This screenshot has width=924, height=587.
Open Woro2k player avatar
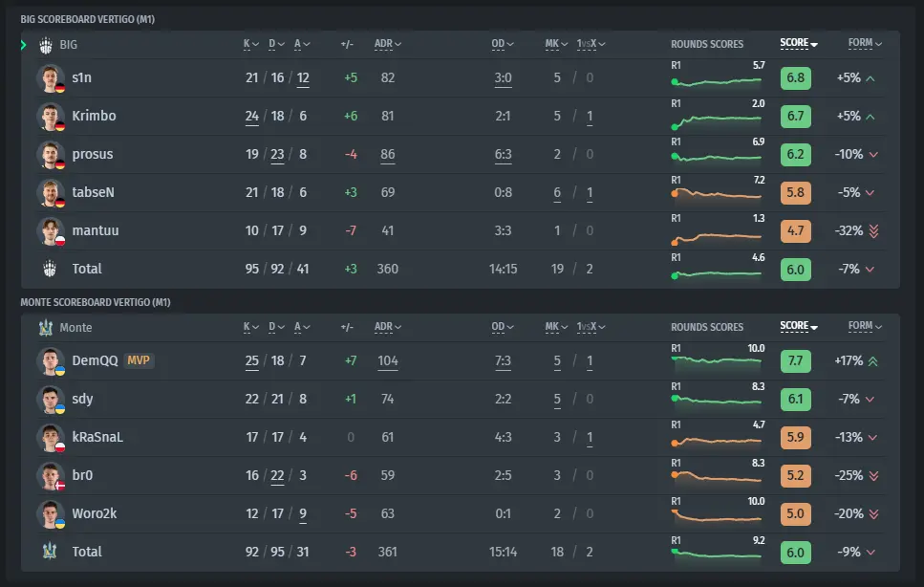51,514
